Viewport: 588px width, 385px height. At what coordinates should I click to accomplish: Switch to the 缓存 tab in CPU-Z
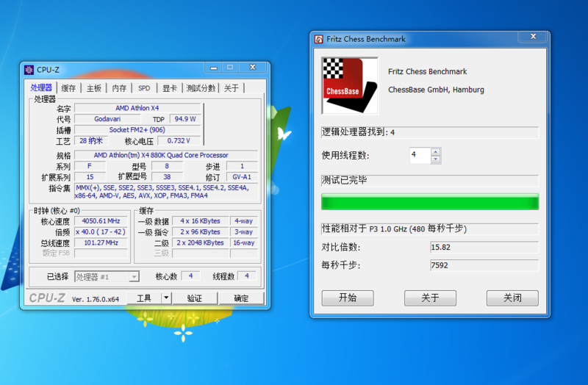point(68,88)
